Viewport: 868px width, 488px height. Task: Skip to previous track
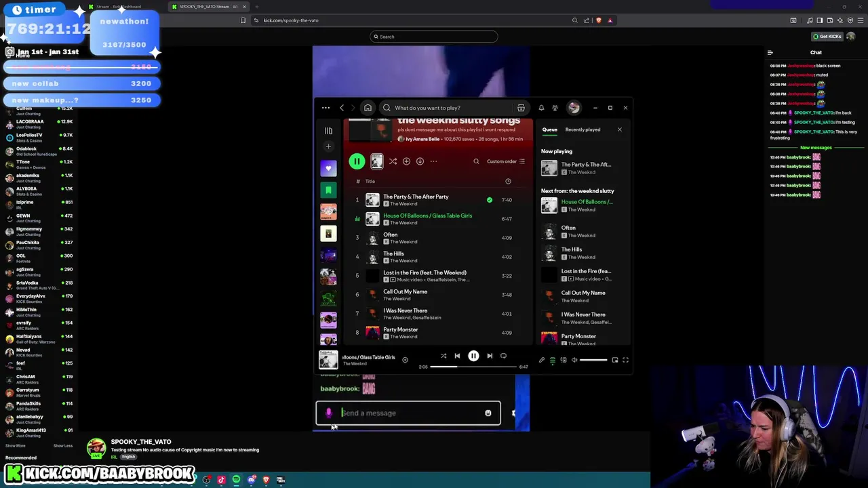(x=457, y=356)
